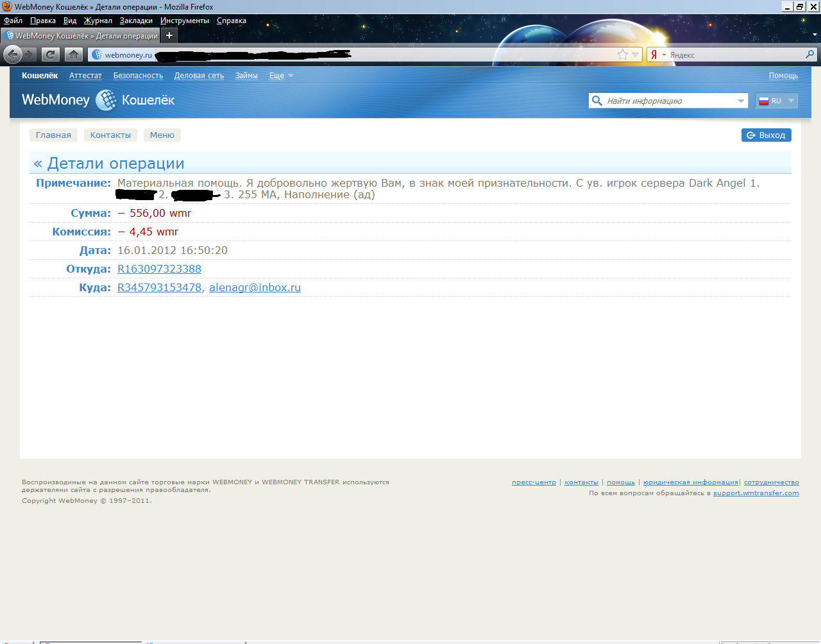Open the контакты footer link

click(x=581, y=482)
